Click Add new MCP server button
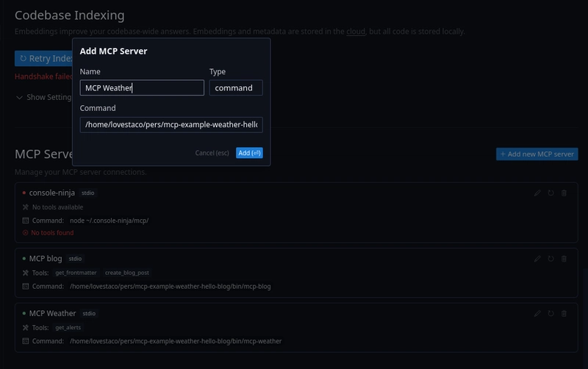588x369 pixels. (537, 154)
